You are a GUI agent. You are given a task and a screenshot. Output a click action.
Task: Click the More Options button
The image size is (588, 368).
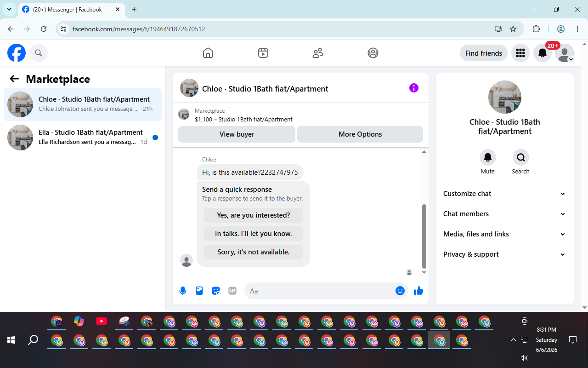360,134
